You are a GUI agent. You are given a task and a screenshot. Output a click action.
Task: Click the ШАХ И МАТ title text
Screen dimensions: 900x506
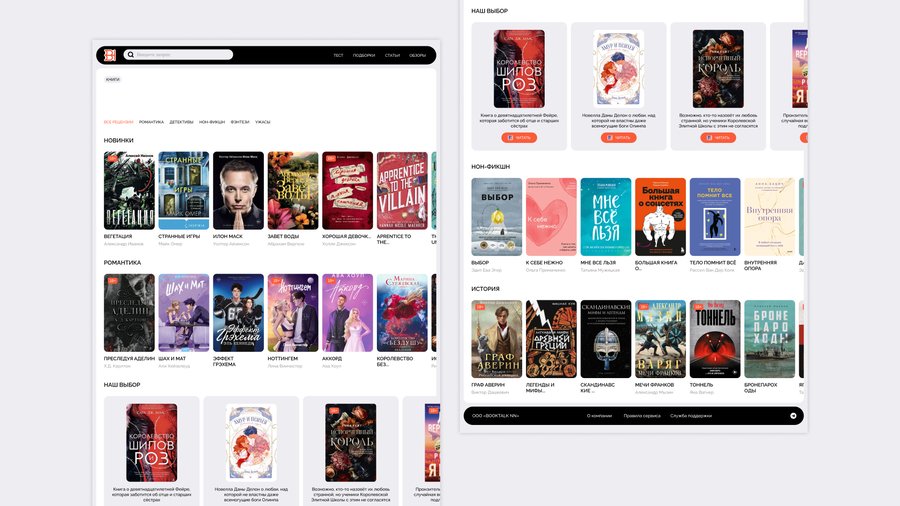[x=172, y=359]
